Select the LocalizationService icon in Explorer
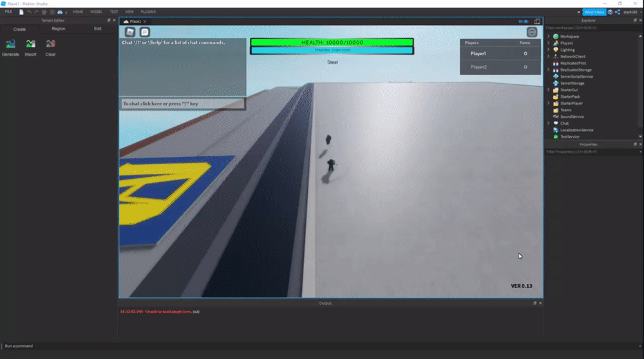Image resolution: width=644 pixels, height=359 pixels. pyautogui.click(x=556, y=130)
